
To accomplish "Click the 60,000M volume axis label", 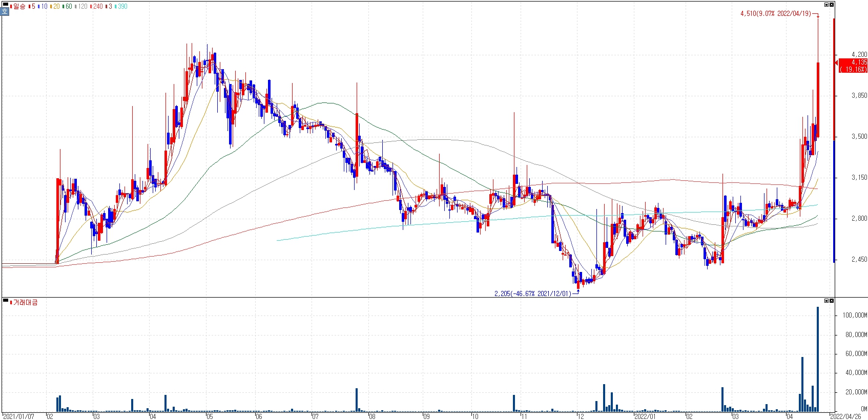I will 856,353.
